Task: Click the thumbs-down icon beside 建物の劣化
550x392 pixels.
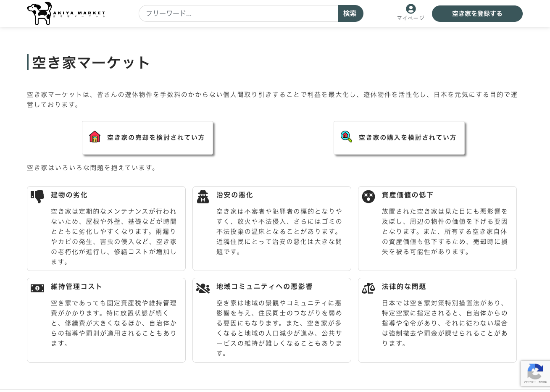Action: tap(37, 196)
